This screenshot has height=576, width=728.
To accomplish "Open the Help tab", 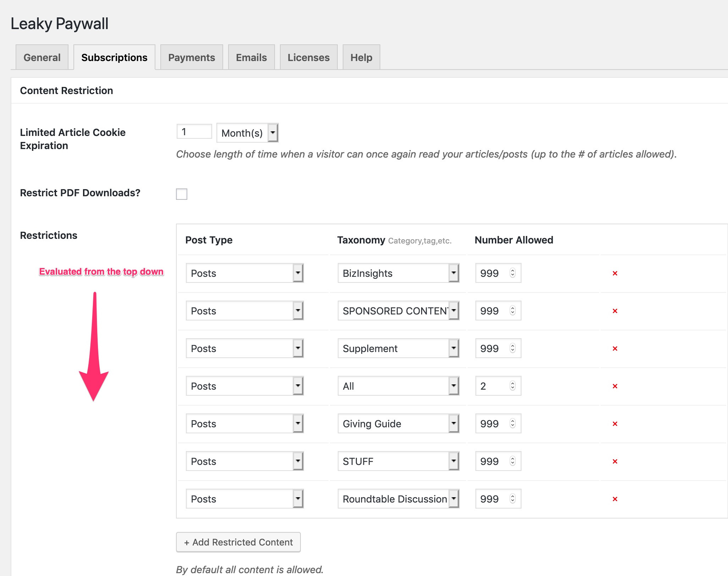I will coord(361,57).
